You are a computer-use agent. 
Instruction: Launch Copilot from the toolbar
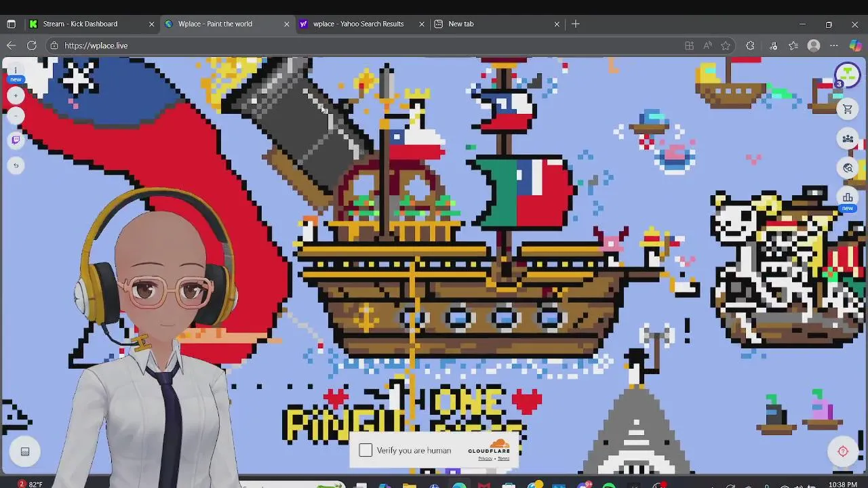(856, 45)
